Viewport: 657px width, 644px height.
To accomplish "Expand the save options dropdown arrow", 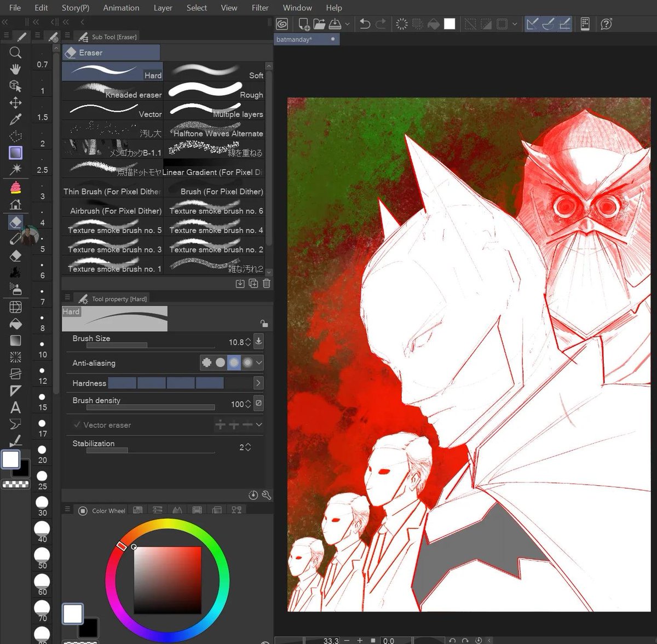I will [347, 25].
